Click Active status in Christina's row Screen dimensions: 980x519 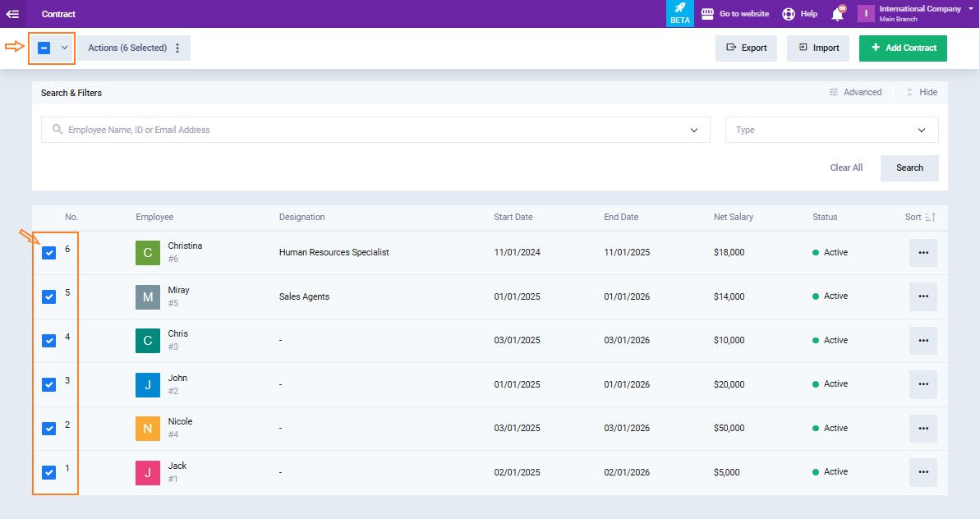[830, 252]
